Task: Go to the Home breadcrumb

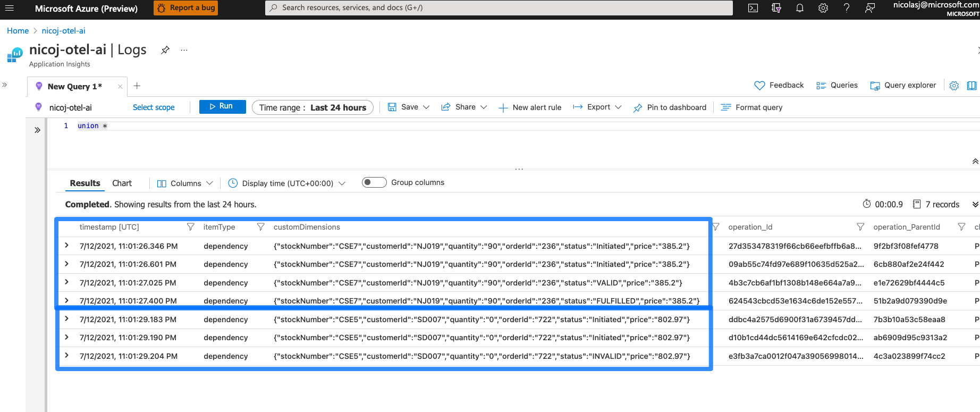Action: (18, 31)
